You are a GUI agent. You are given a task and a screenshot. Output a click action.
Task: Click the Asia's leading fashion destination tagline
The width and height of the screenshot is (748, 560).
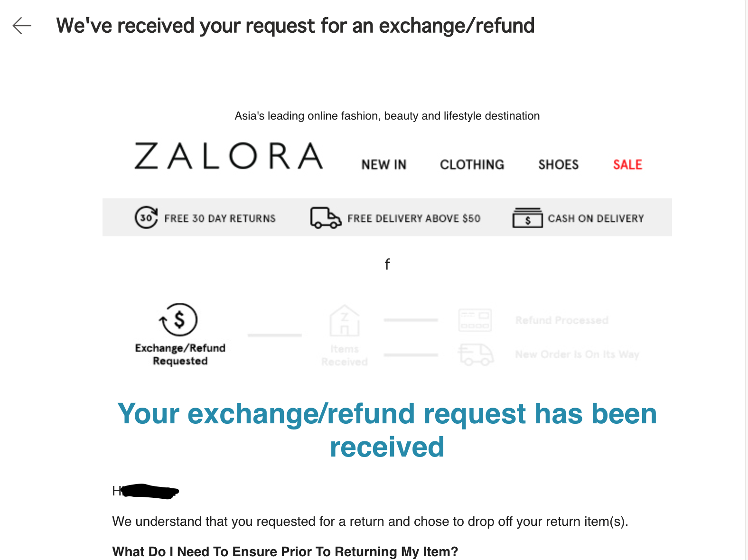pos(387,115)
